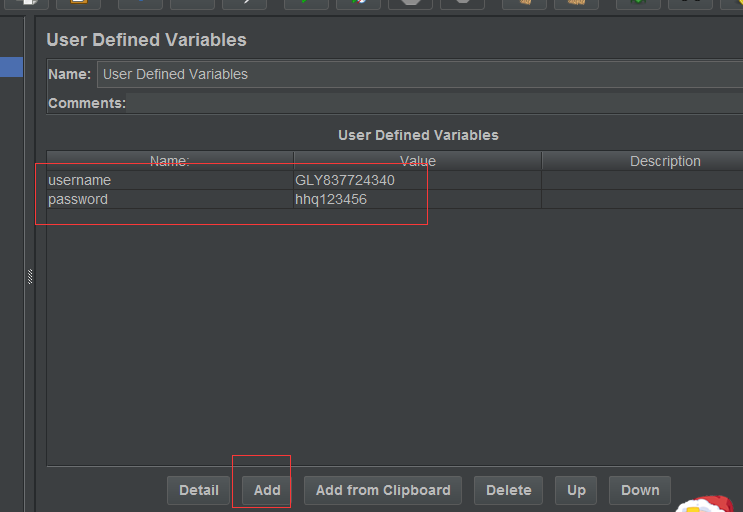Click the Description cell in the password row
743x512 pixels.
tap(642, 199)
